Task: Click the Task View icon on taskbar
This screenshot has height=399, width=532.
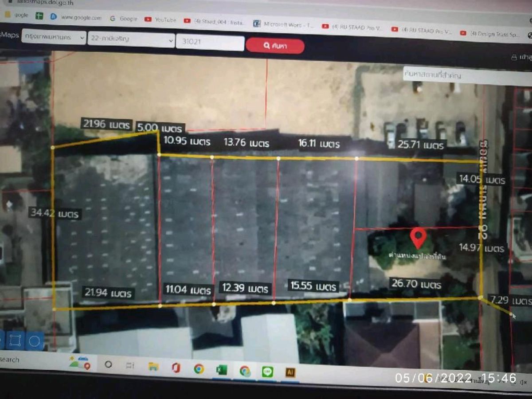Action: [x=130, y=366]
